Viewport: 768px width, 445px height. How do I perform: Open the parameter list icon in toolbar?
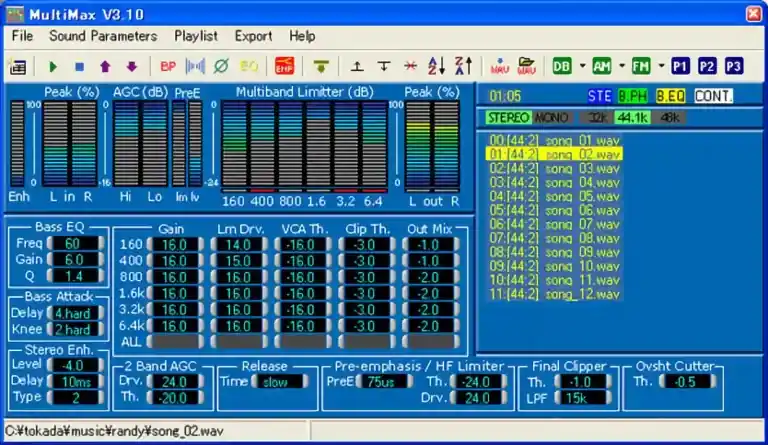point(18,66)
